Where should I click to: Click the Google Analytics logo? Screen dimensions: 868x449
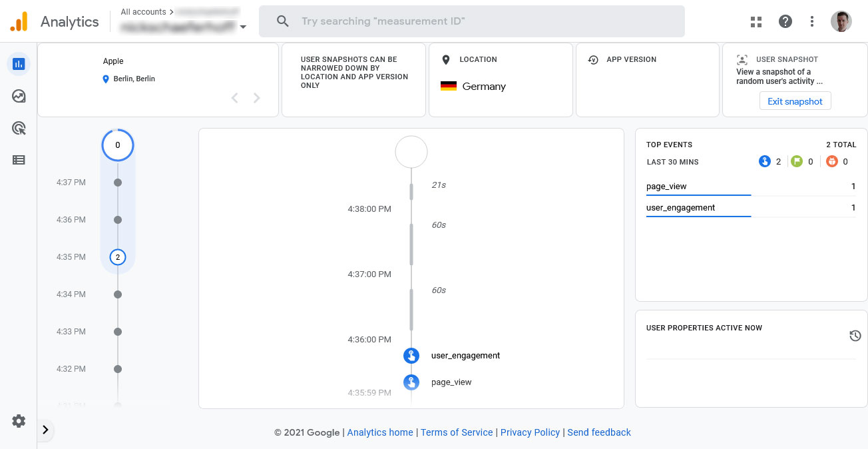click(x=19, y=21)
